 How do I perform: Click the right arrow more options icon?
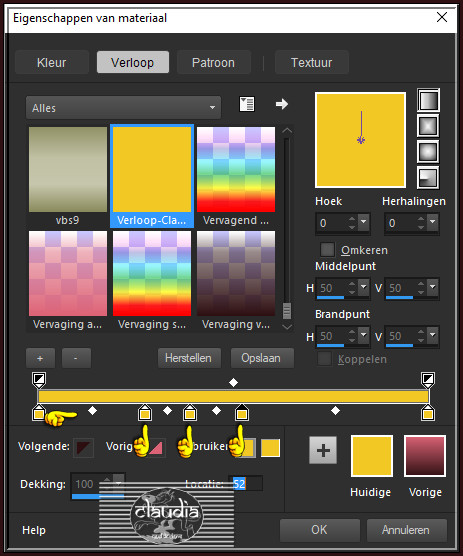282,104
